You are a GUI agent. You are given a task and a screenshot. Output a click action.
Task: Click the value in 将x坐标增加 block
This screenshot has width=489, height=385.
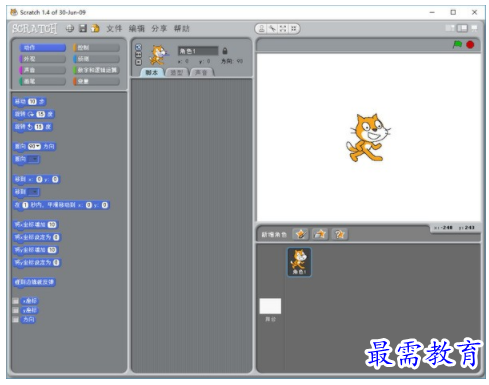click(x=52, y=225)
